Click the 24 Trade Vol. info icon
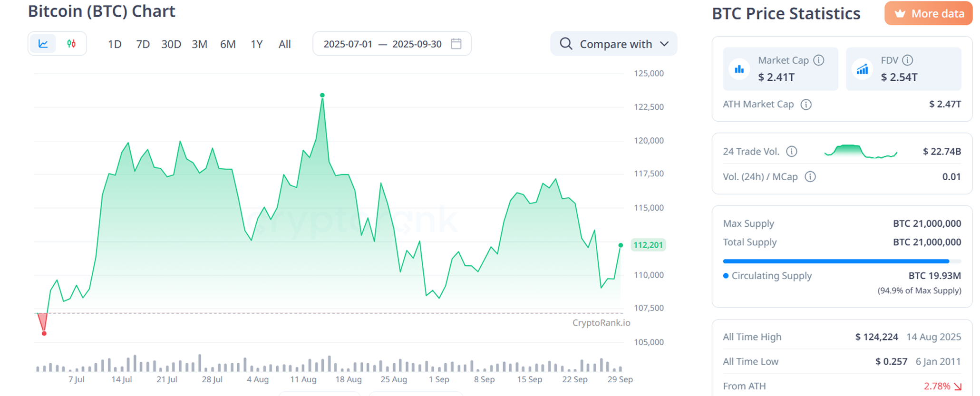 coord(792,152)
